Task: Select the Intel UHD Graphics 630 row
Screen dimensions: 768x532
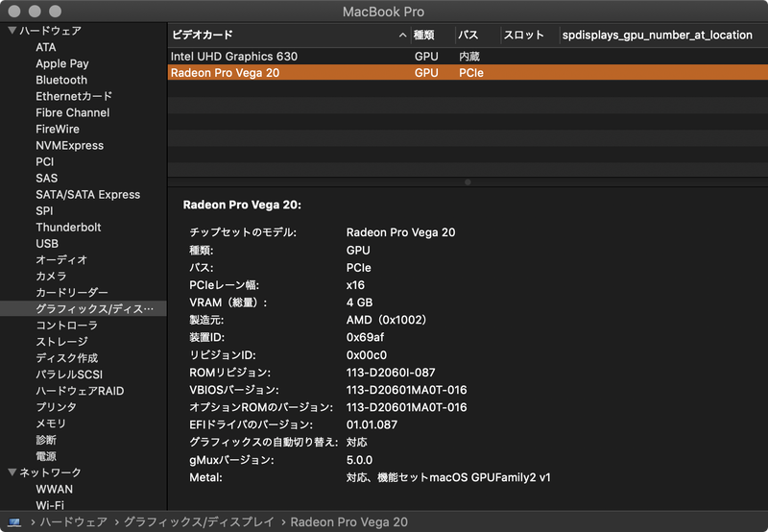Action: (x=468, y=57)
